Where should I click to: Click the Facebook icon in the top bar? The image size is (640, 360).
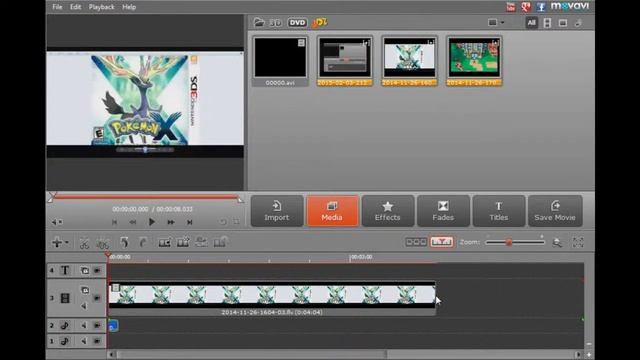click(541, 7)
